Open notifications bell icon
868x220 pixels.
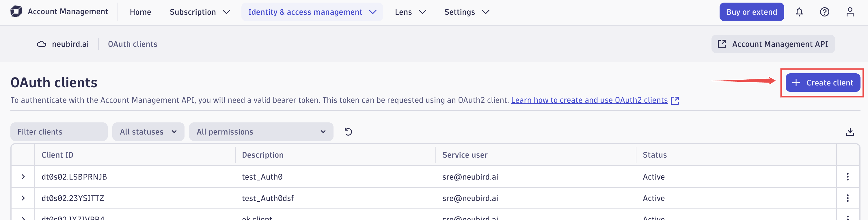(799, 12)
